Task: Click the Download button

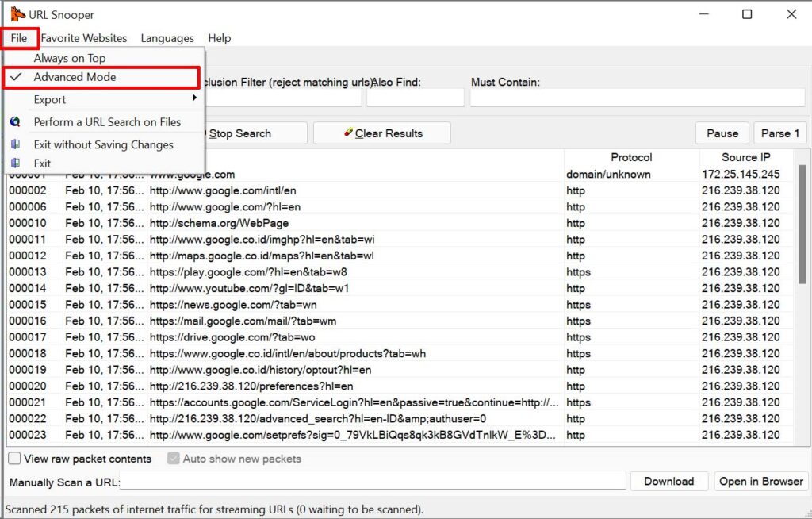Action: (x=669, y=481)
